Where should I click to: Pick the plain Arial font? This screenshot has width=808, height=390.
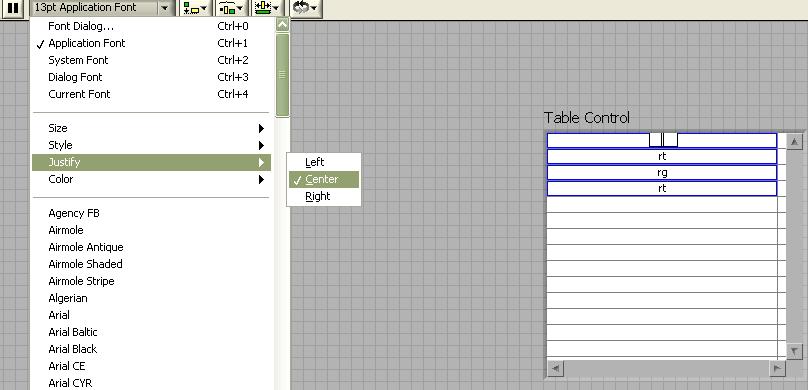click(151, 315)
